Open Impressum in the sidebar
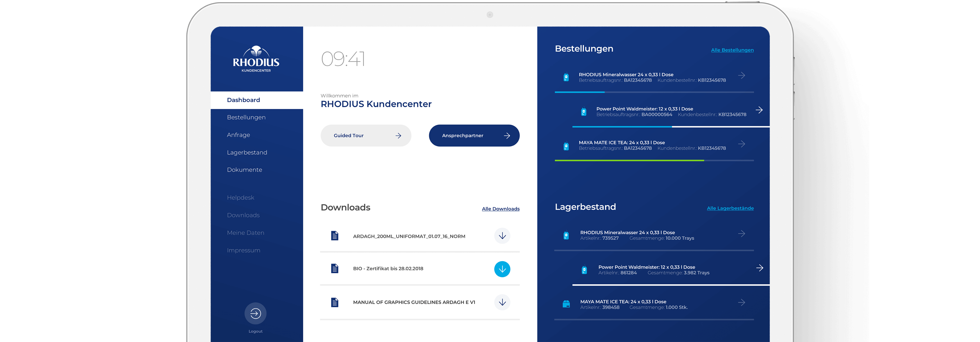 tap(243, 250)
